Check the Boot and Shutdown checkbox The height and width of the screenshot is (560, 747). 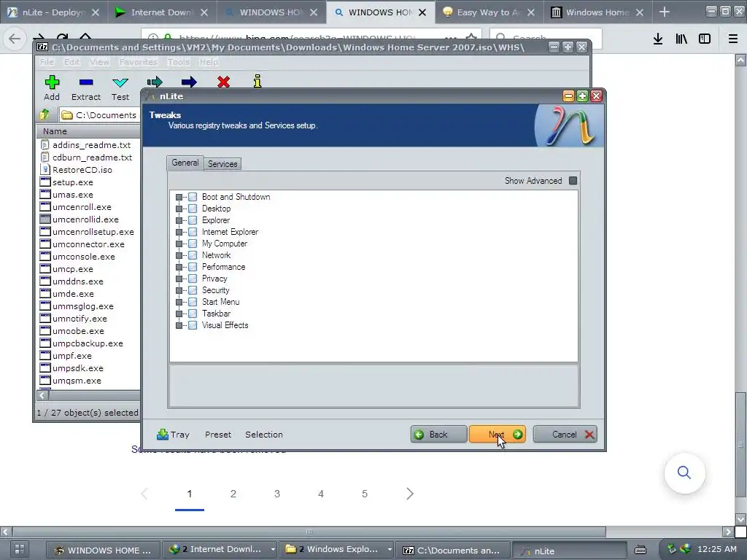click(x=193, y=197)
